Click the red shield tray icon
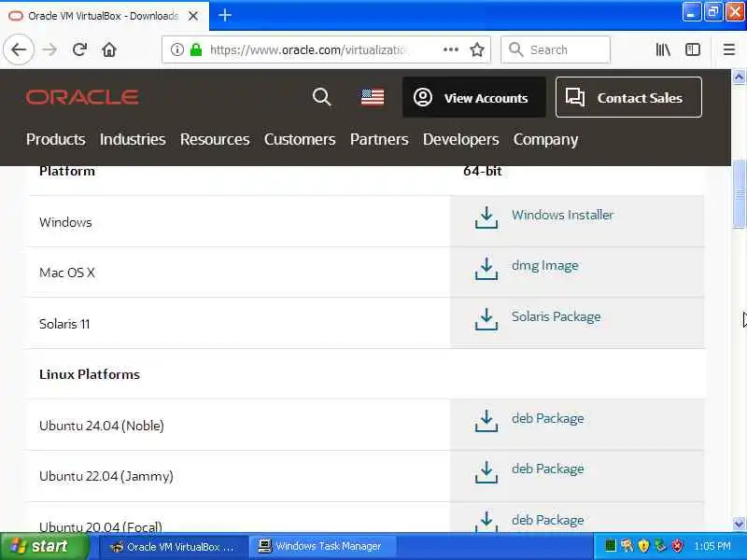 [678, 546]
